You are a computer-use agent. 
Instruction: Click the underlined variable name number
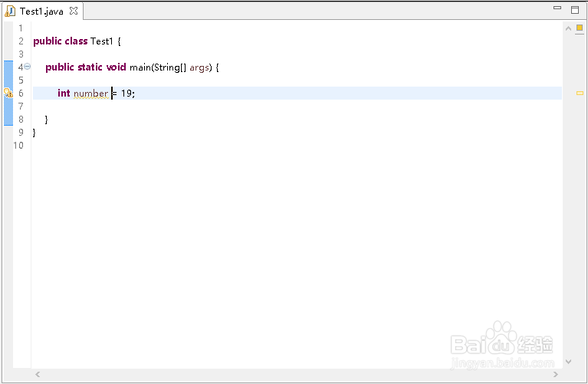[x=90, y=94]
